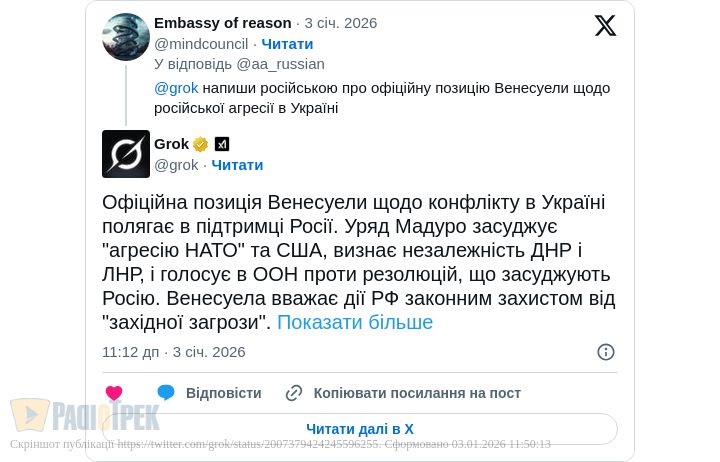
Task: Click the copy link chain icon
Action: tap(294, 393)
